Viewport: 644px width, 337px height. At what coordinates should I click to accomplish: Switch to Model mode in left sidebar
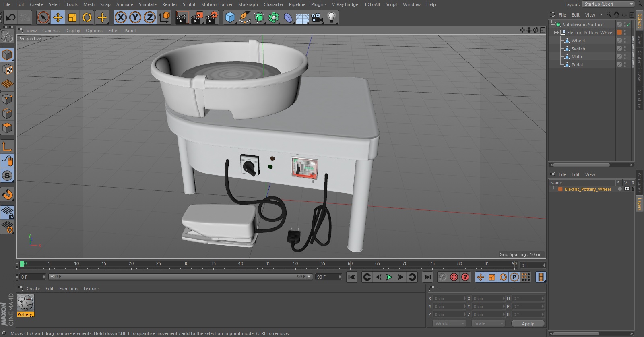[7, 55]
